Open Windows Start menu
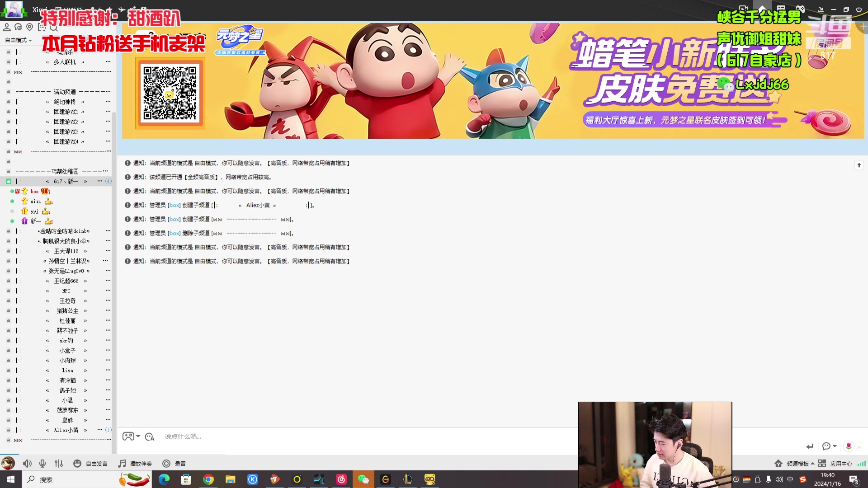The width and height of the screenshot is (868, 488). click(10, 479)
